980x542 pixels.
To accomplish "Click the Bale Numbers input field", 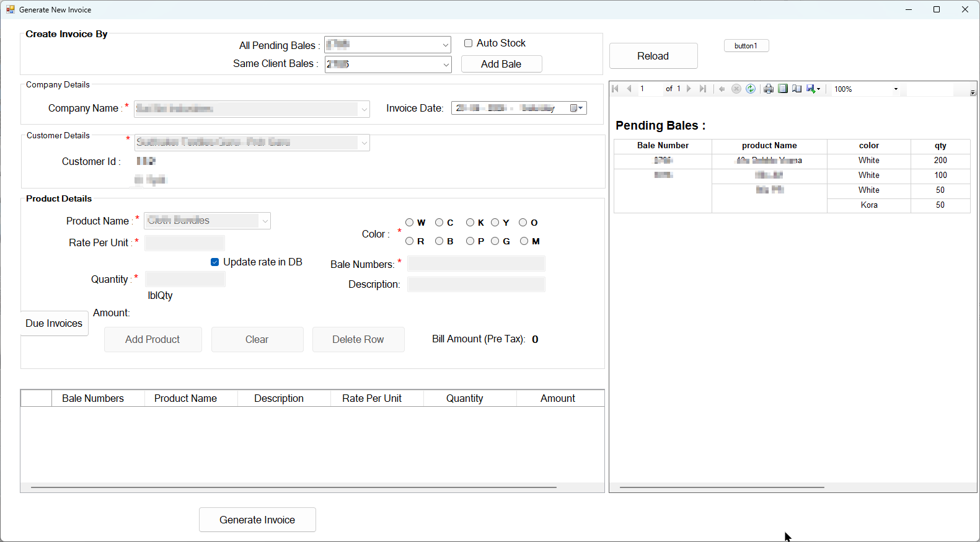I will pos(476,264).
